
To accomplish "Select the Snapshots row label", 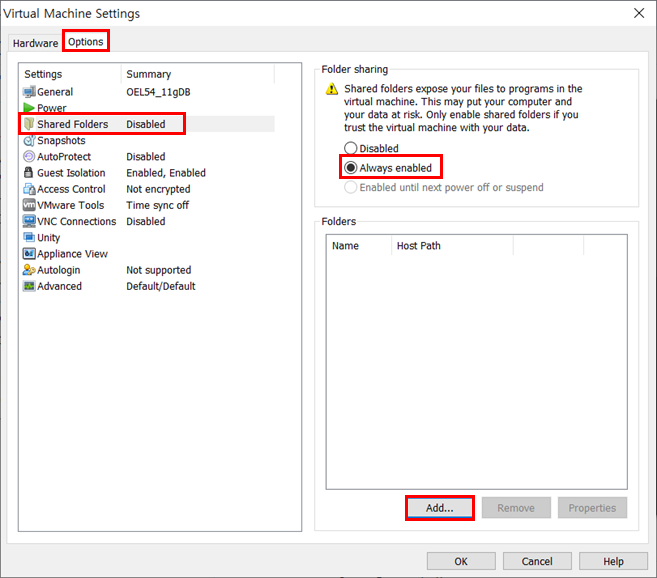I will 61,140.
